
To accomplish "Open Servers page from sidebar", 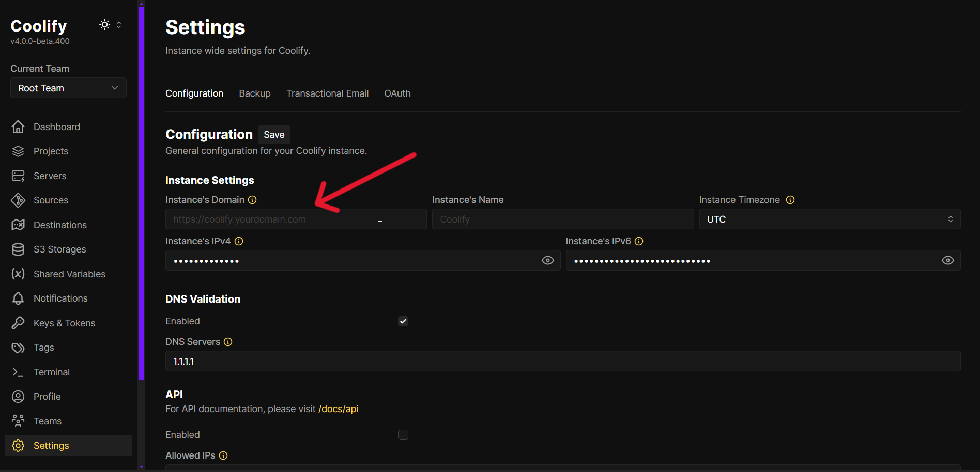I will coord(68,176).
